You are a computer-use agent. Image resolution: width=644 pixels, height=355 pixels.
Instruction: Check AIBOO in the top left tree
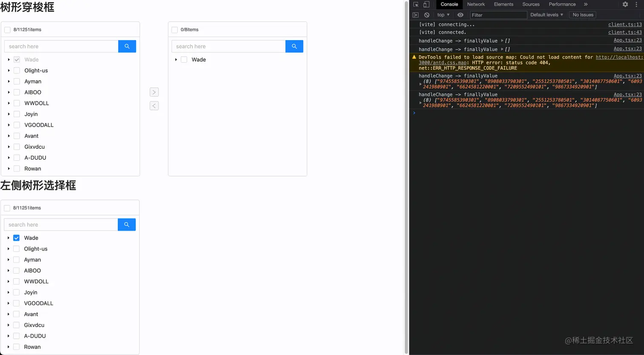17,92
